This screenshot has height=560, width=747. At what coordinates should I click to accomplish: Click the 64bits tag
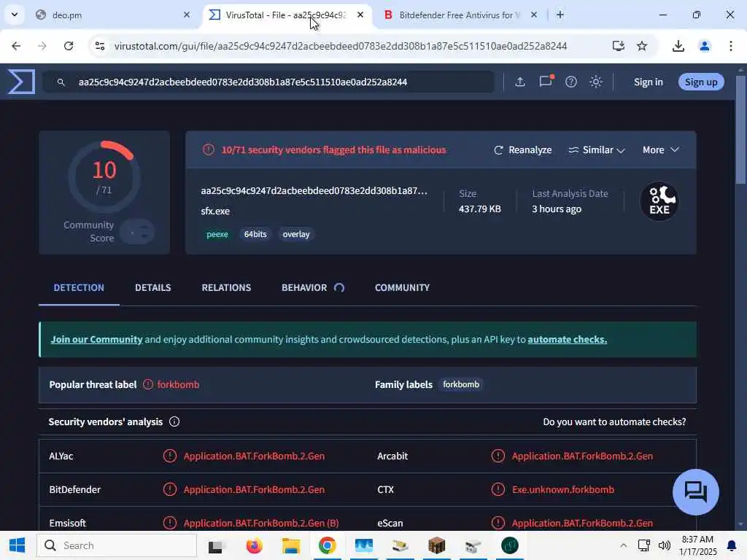(255, 234)
